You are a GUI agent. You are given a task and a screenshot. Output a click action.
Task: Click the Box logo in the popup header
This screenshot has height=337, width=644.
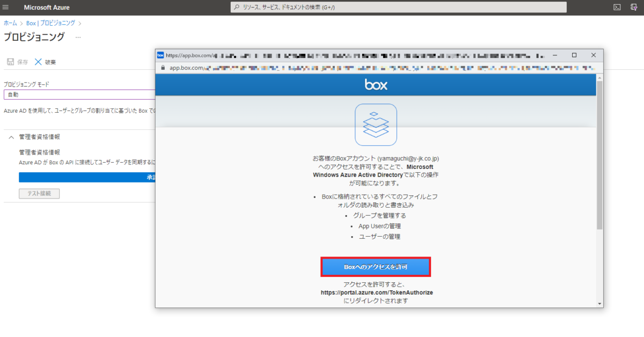pos(376,84)
